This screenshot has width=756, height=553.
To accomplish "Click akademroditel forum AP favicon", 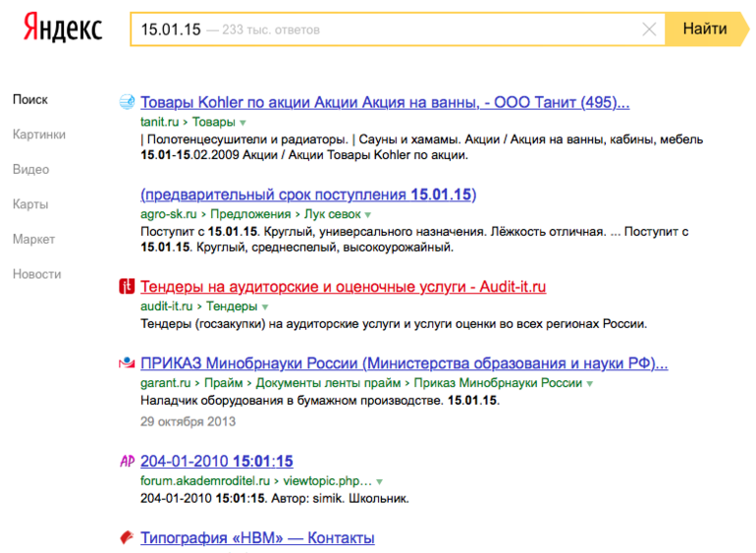I will (x=127, y=461).
